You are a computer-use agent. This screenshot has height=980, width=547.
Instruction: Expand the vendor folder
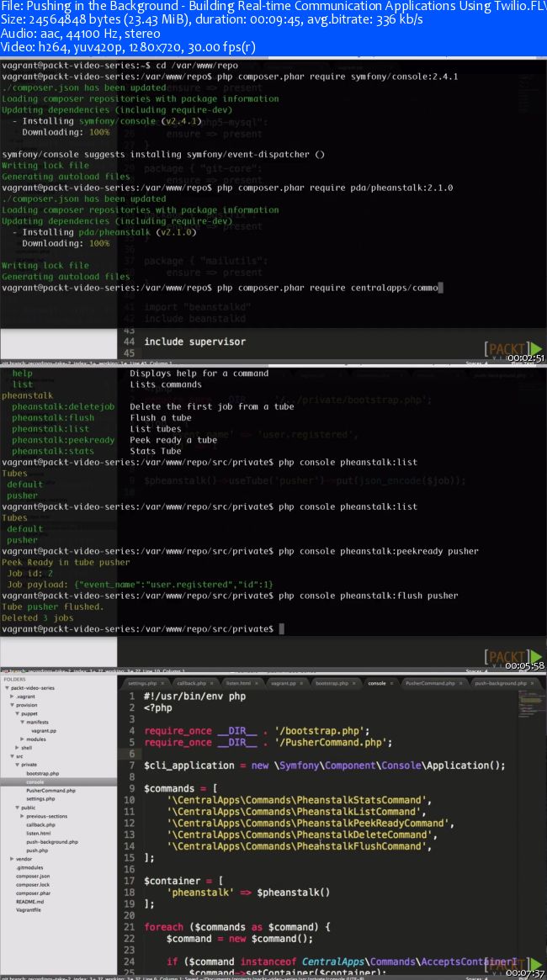pyautogui.click(x=12, y=860)
